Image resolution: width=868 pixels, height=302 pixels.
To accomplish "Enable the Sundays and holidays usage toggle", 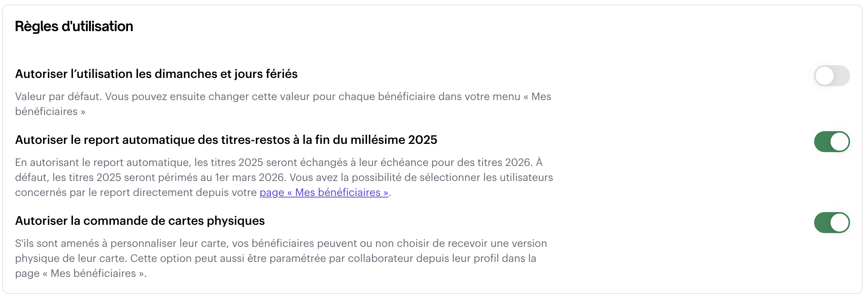I will coord(832,76).
